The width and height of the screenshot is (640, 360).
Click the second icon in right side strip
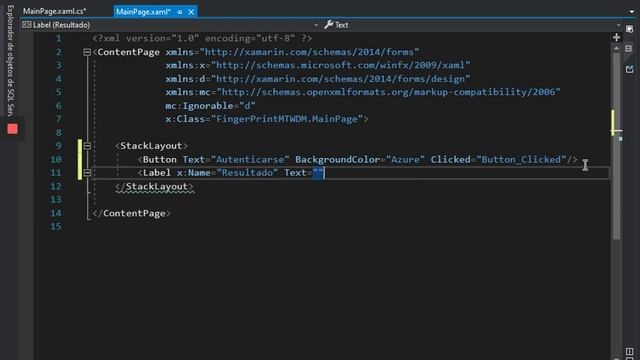tap(629, 49)
